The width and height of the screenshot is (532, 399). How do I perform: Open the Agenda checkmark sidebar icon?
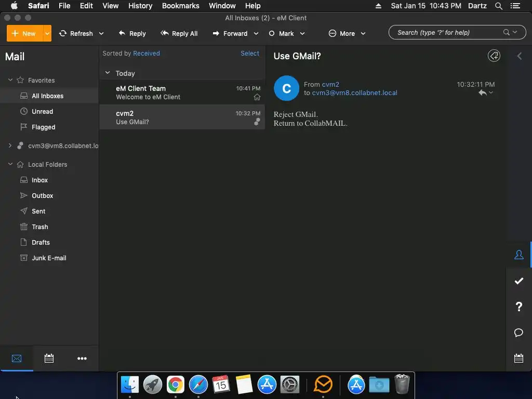[519, 281]
